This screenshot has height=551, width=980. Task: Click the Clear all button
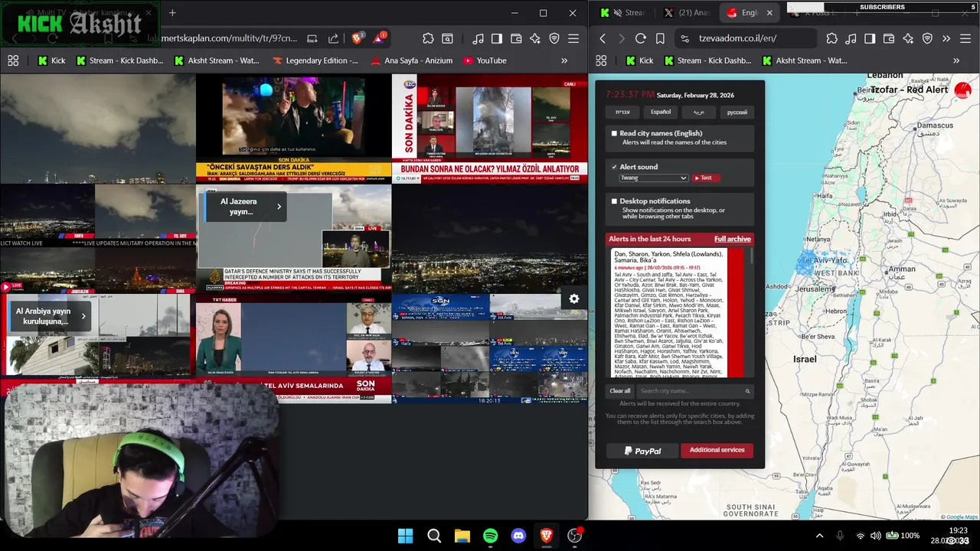click(x=620, y=391)
